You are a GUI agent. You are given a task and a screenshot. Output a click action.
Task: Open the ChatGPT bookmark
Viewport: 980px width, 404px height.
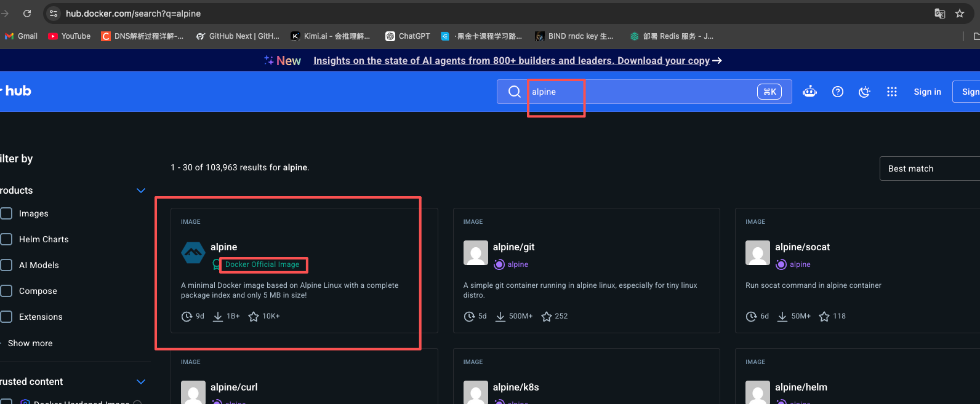[408, 36]
